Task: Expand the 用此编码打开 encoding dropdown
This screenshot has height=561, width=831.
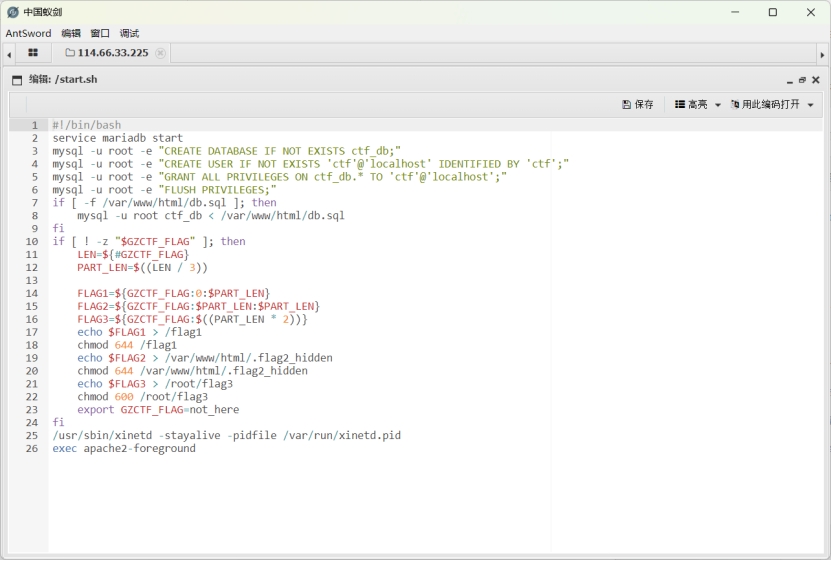Action: click(x=772, y=105)
